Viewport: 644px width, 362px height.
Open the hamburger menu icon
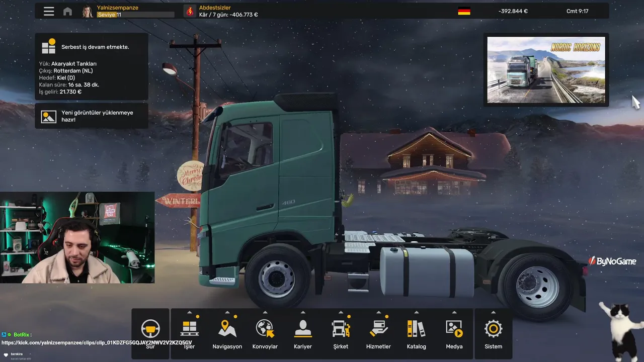pos(49,11)
